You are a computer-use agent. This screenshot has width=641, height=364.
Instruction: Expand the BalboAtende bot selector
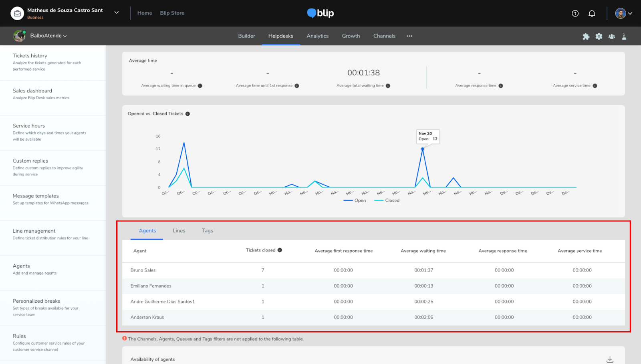pyautogui.click(x=48, y=36)
